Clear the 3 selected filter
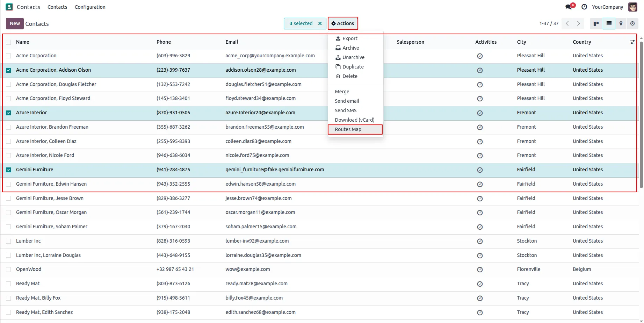The height and width of the screenshot is (323, 644). [320, 23]
